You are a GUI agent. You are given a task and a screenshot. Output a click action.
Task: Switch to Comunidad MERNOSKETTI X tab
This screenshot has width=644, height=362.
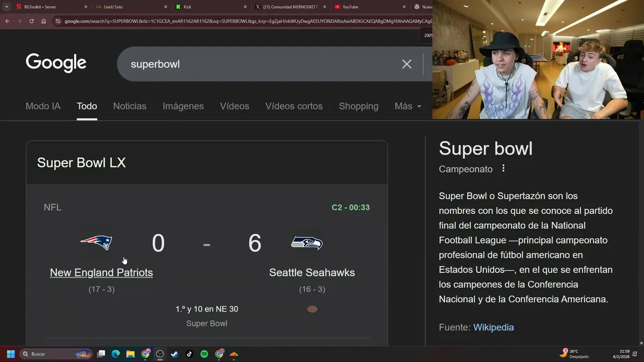tap(291, 7)
